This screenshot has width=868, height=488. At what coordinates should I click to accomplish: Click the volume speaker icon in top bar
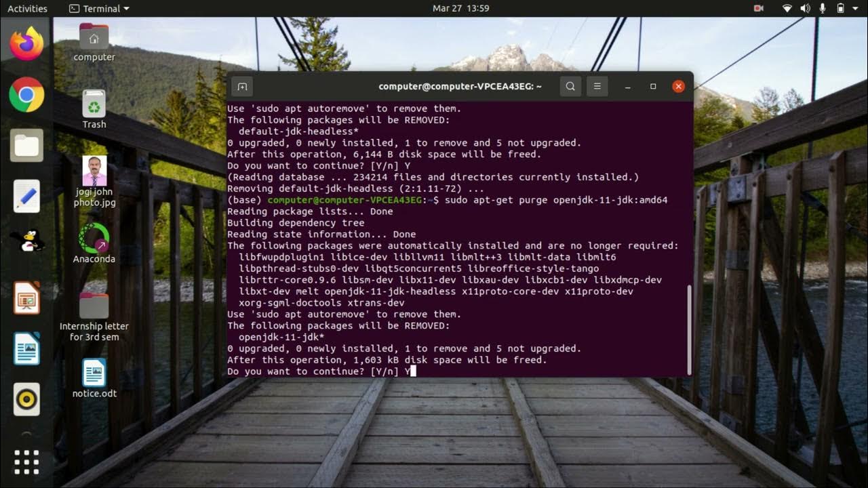point(805,9)
